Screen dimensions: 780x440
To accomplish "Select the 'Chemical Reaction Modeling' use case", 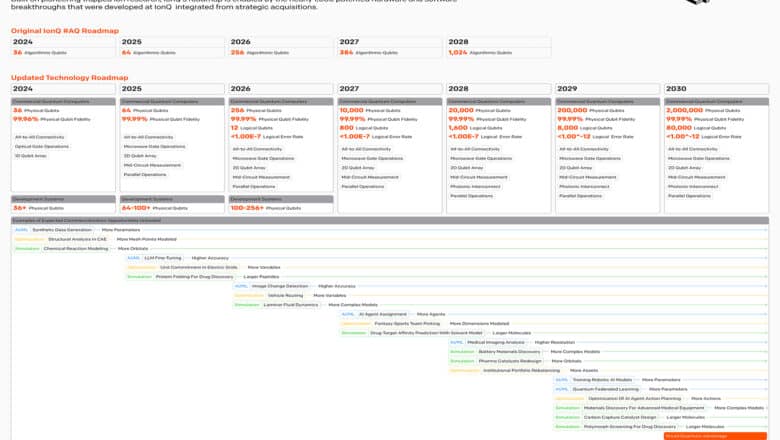I will 76,249.
